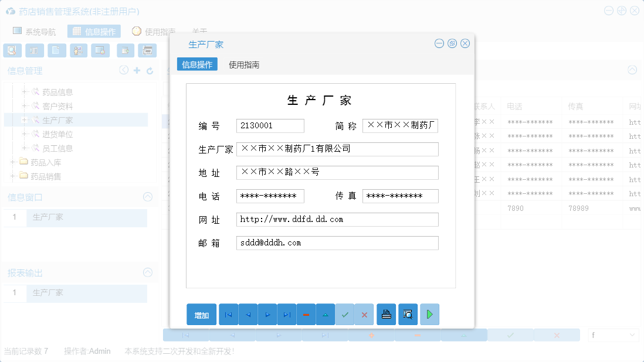Collapse the 报表输出 section
Image resolution: width=644 pixels, height=362 pixels.
coord(147,272)
